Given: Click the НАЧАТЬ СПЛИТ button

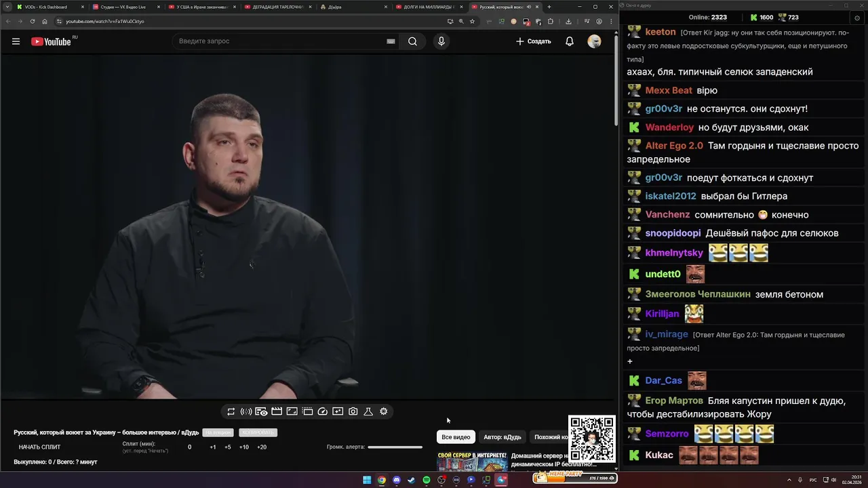Looking at the screenshot, I should pos(39,447).
